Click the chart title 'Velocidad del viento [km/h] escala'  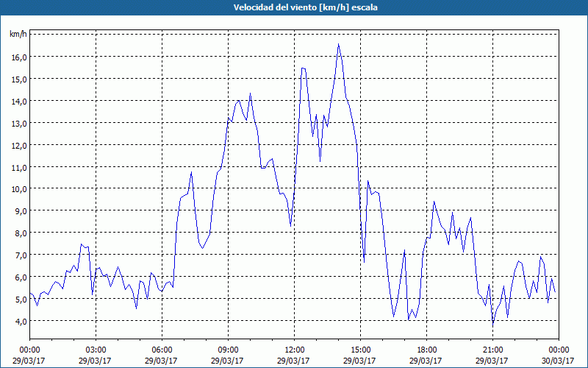[x=305, y=7]
